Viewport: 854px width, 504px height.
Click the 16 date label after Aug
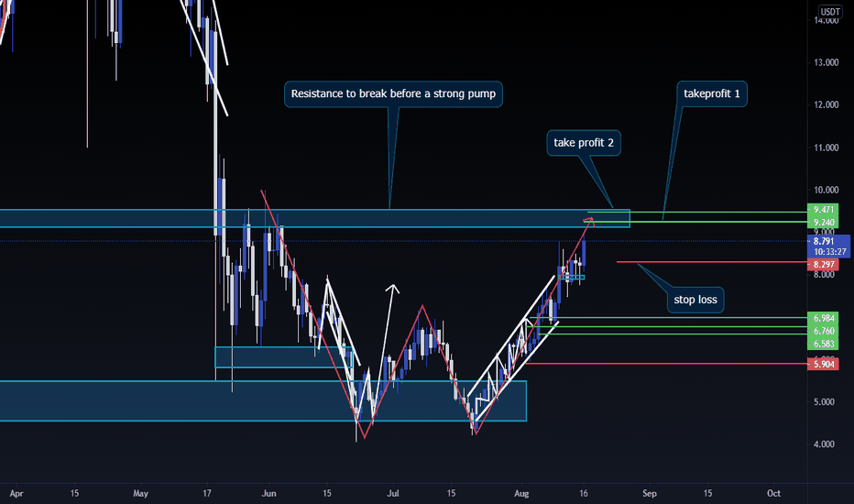click(x=584, y=494)
